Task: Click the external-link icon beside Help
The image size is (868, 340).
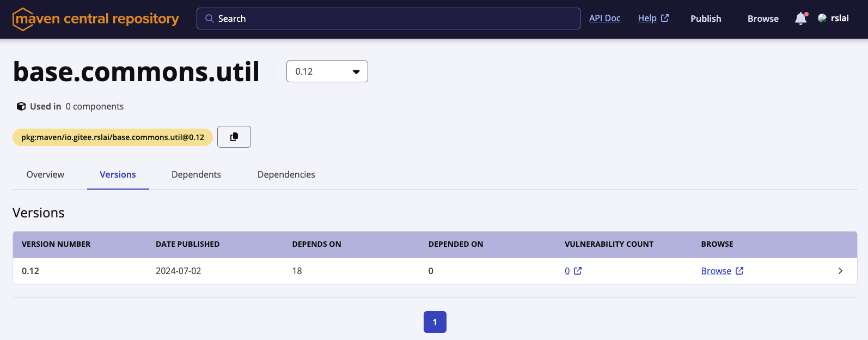Action: 665,18
